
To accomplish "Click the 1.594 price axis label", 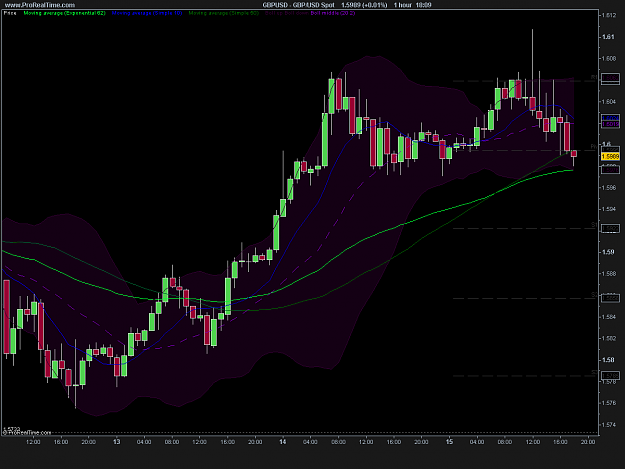I will pos(609,209).
